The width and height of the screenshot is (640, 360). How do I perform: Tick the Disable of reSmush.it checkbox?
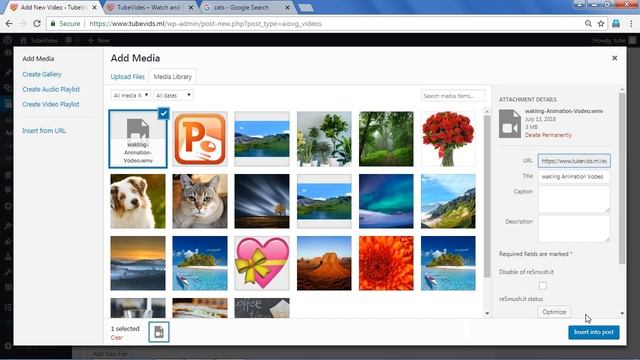pyautogui.click(x=542, y=286)
